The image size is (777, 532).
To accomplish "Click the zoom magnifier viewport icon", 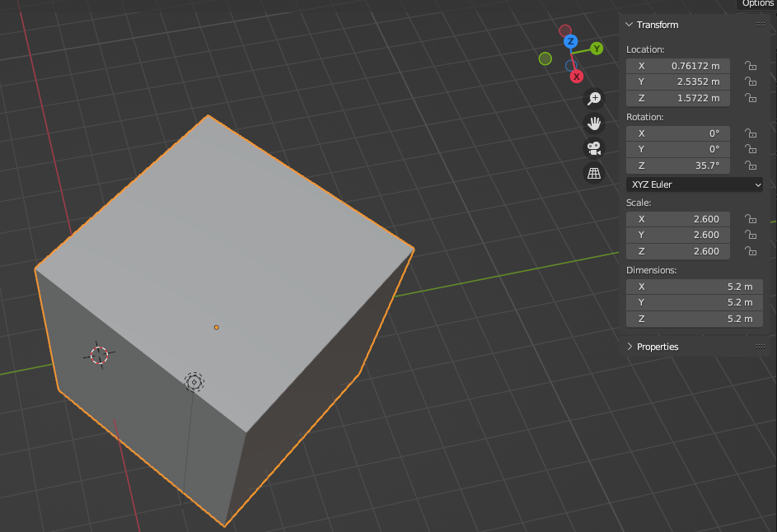I will 593,99.
